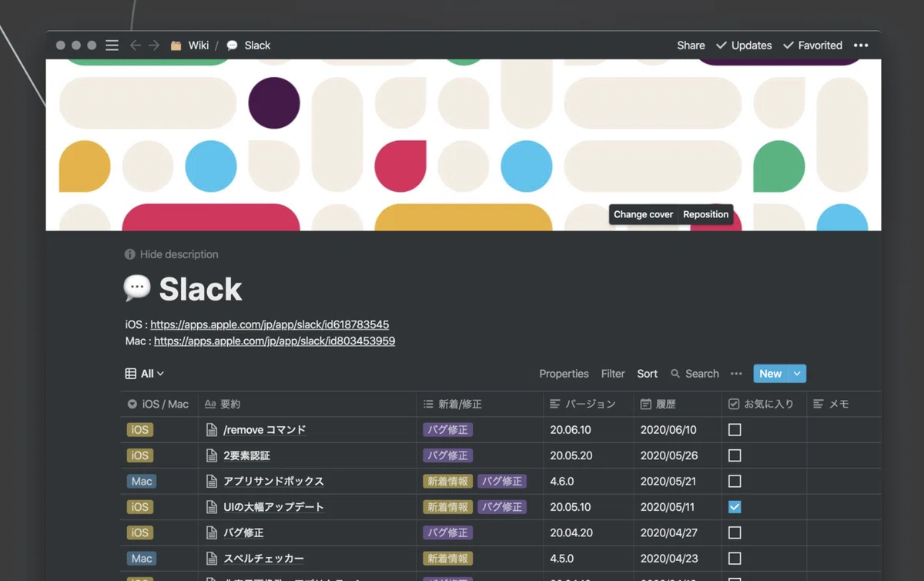The width and height of the screenshot is (924, 581).
Task: Uncheck the favorite box for UIの大幅アップデート
Action: [735, 507]
